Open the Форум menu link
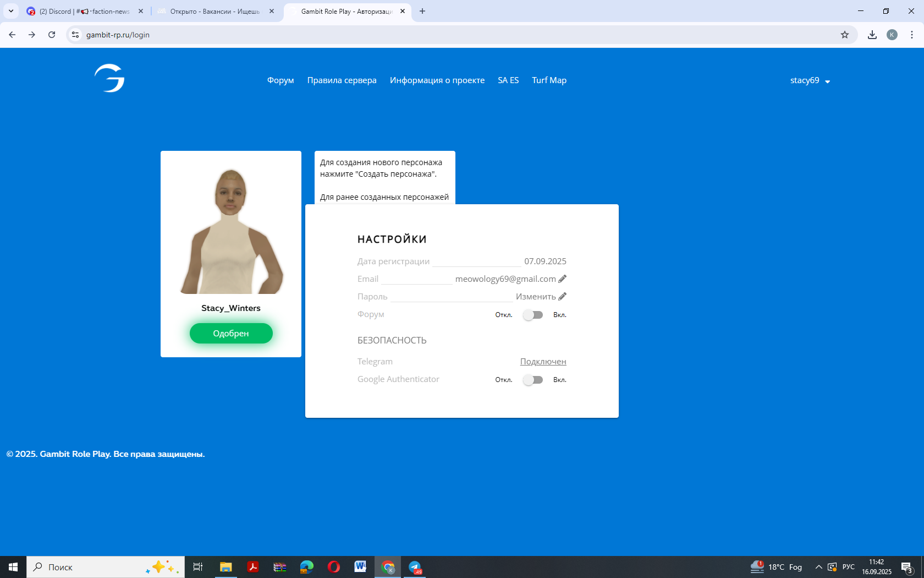Screen dimensions: 924x578 280,80
